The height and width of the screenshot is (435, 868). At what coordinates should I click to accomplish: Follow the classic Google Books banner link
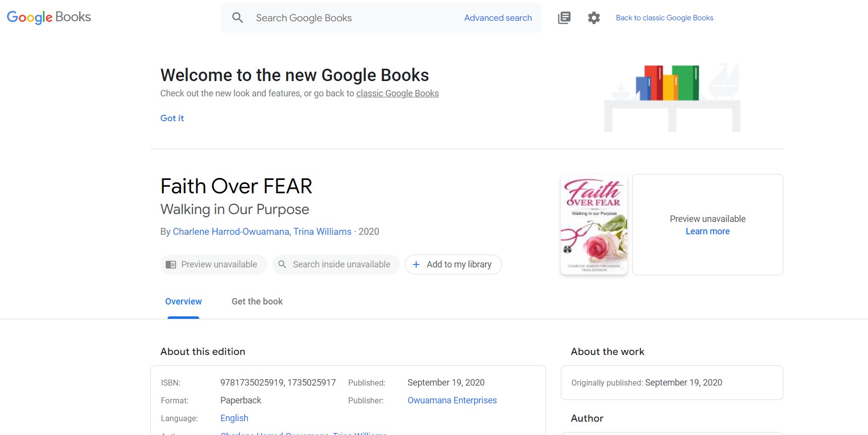pos(397,93)
